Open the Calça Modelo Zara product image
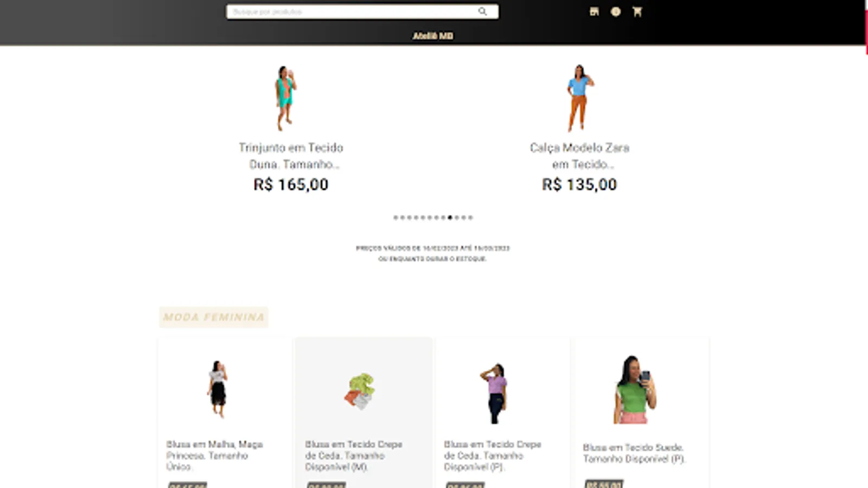Viewport: 868px width, 488px height. coord(579,98)
